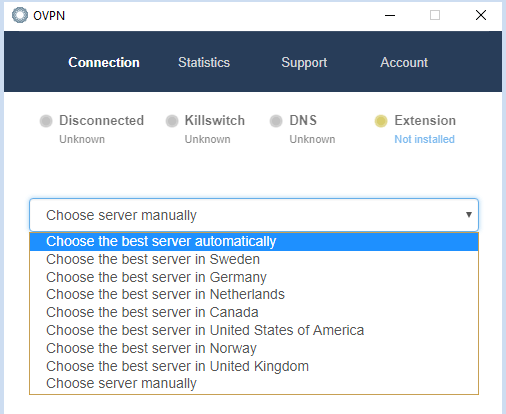Pick best server in Norway

click(254, 348)
